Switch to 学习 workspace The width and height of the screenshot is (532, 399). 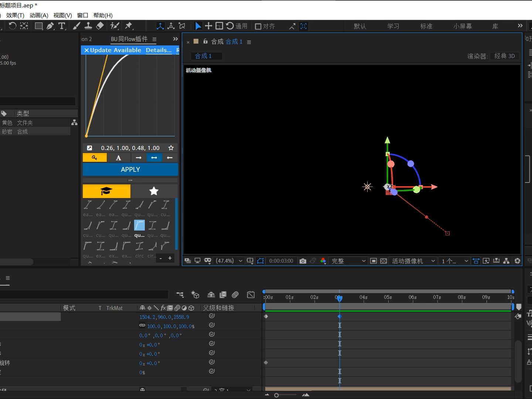tap(393, 26)
